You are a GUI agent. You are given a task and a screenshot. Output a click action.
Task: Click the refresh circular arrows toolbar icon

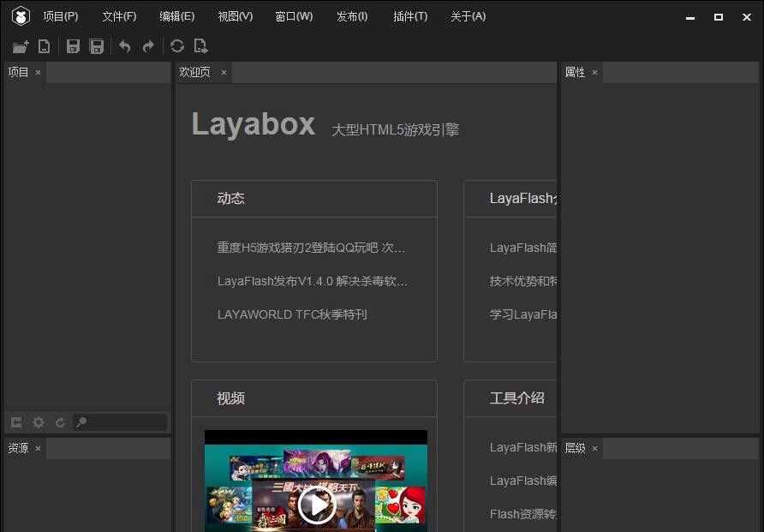point(177,46)
